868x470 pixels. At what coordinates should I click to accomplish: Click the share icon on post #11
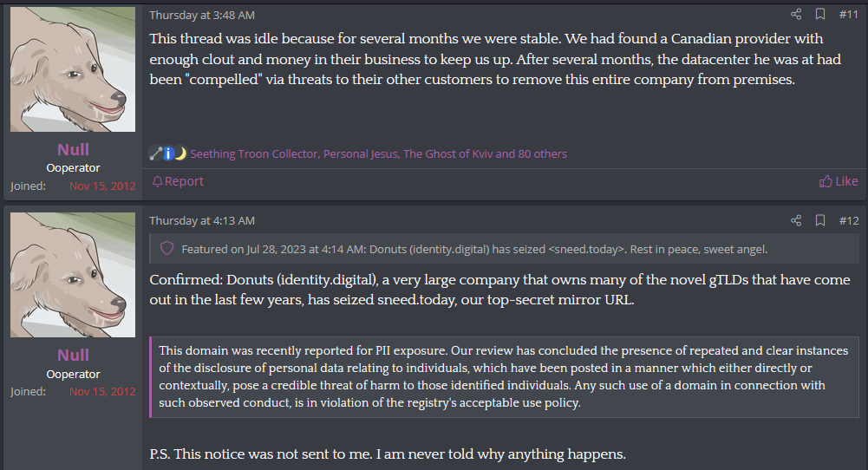pyautogui.click(x=796, y=14)
